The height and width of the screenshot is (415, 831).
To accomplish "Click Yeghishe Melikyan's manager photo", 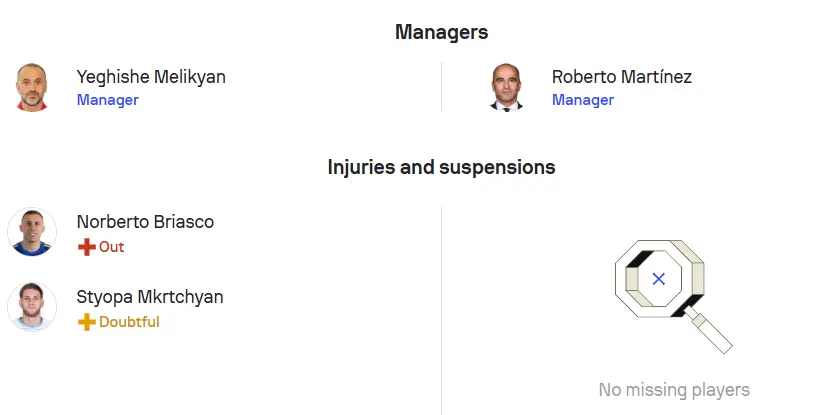I will [x=32, y=87].
